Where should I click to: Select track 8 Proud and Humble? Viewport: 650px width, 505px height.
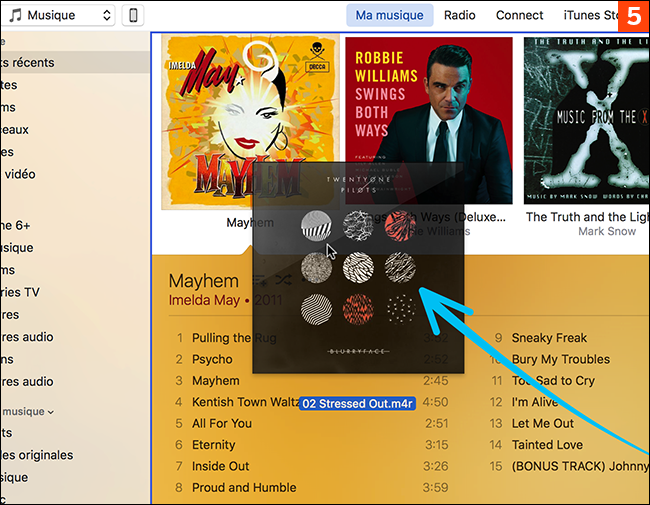point(243,488)
